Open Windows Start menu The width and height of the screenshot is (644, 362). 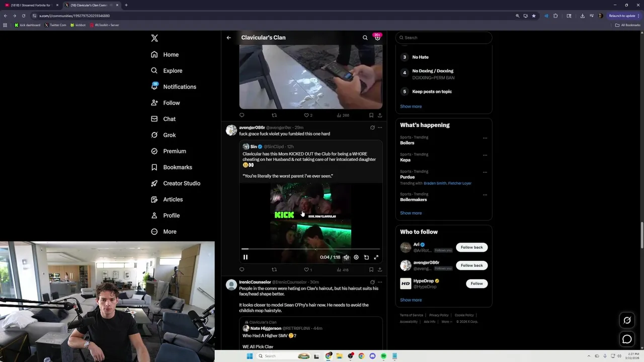point(249,356)
